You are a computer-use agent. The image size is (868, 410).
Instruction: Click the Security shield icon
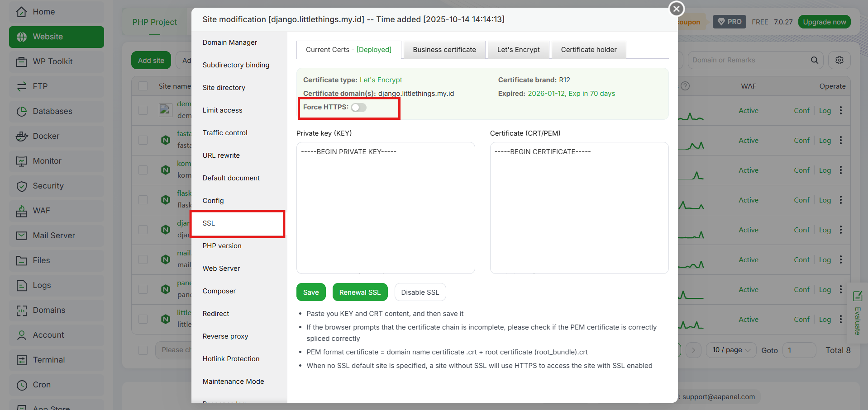pos(21,186)
